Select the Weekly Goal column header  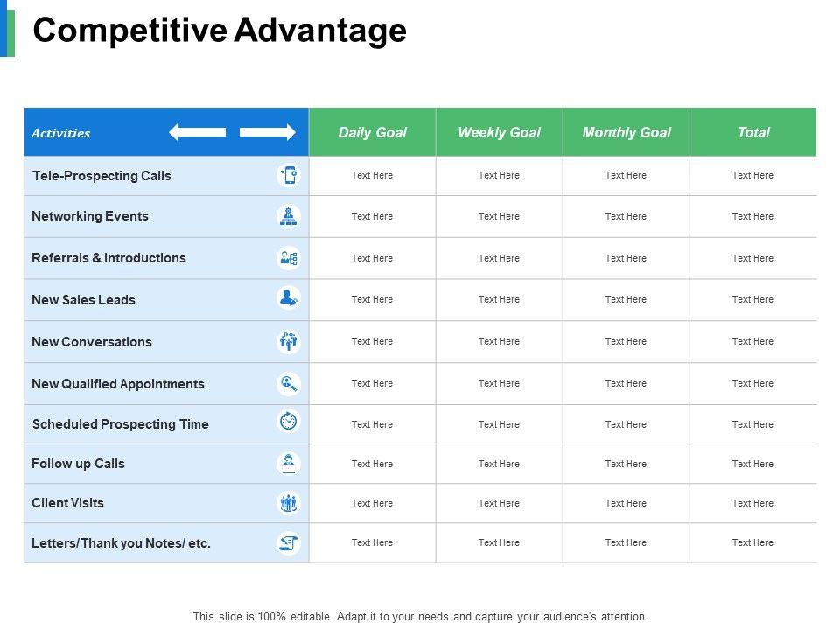tap(499, 132)
